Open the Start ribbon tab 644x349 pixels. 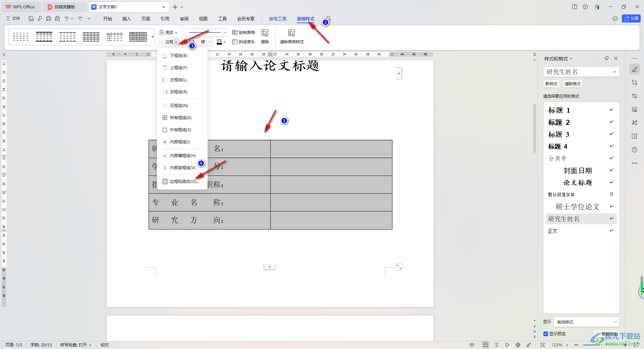(x=108, y=19)
